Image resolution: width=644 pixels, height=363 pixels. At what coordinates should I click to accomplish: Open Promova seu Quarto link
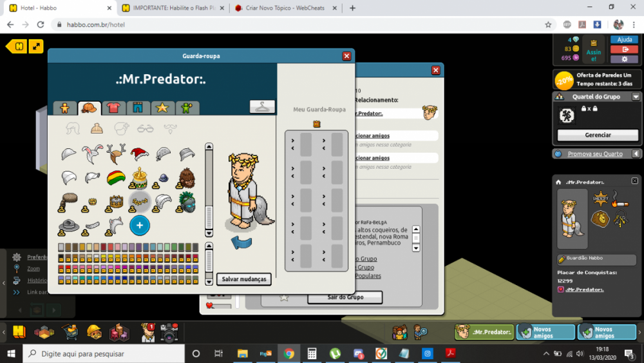point(594,153)
